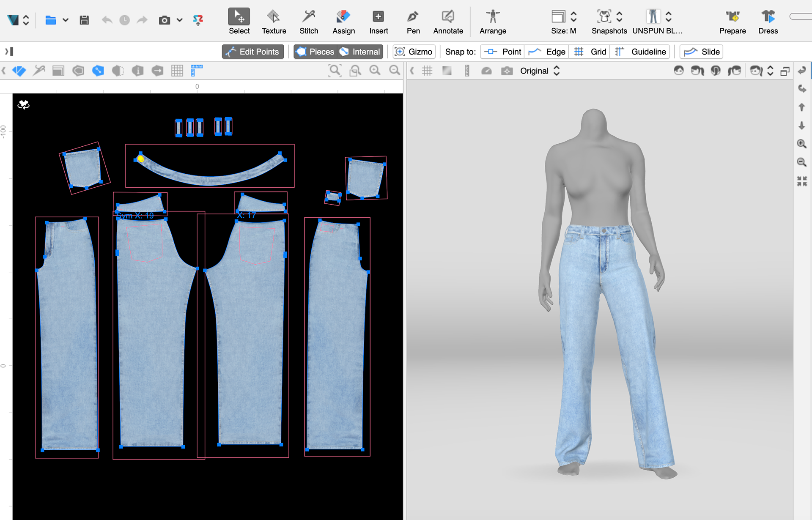Toggle Snap to Point
812x520 pixels.
(x=502, y=52)
